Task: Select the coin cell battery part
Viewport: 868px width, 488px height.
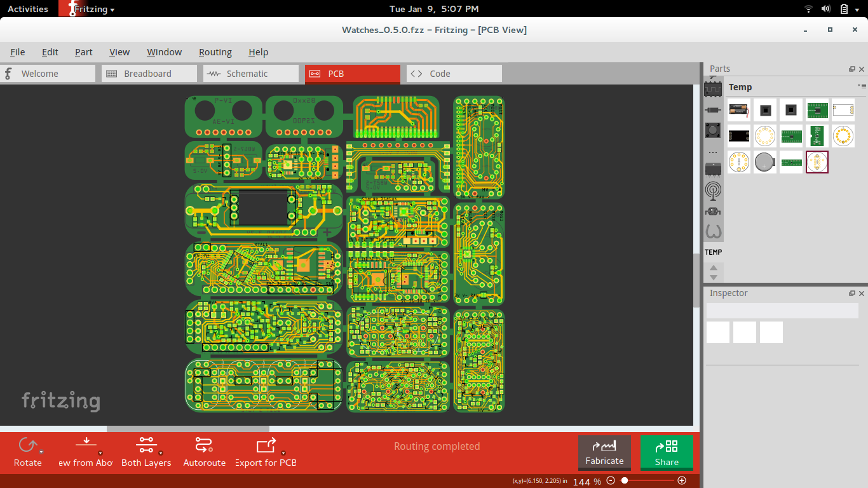Action: (x=765, y=162)
